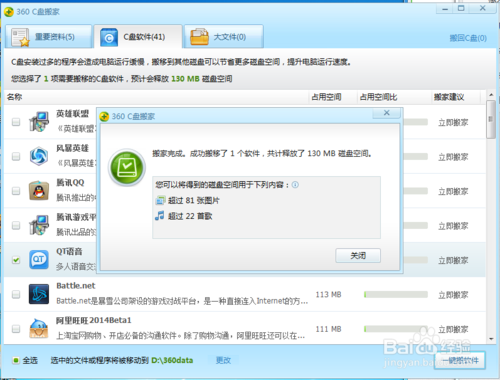500x380 pixels.
Task: Click 立即搬家 for Battle.net
Action: 453,295
